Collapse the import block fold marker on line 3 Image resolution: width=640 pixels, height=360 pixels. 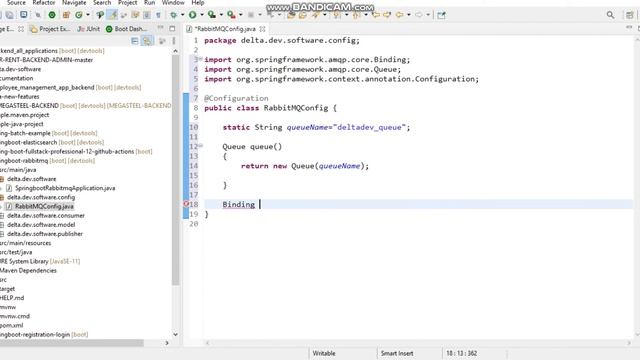(x=201, y=59)
